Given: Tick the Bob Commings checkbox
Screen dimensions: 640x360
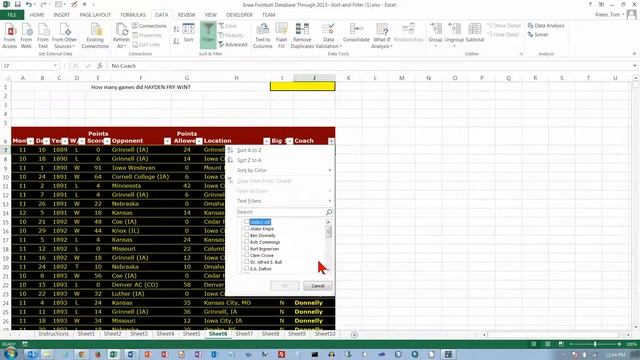Looking at the screenshot, I should tap(247, 242).
